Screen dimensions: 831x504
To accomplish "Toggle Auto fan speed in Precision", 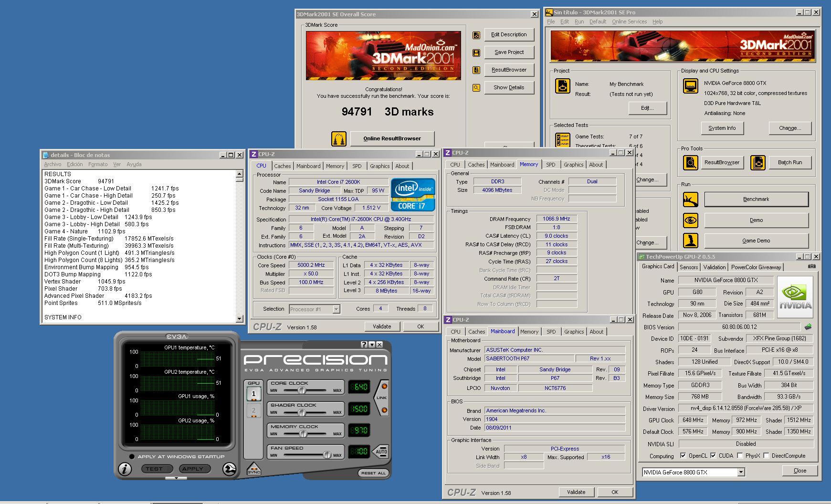I will coord(381,451).
